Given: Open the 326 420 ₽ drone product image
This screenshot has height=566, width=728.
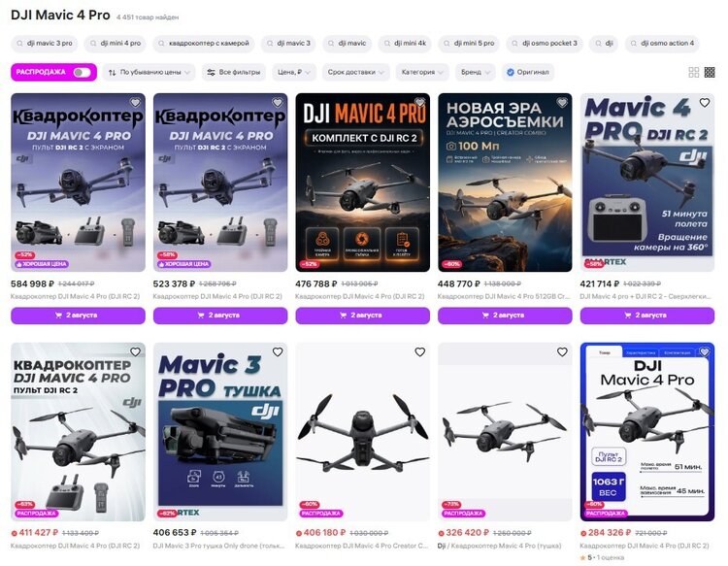Looking at the screenshot, I should [x=505, y=432].
